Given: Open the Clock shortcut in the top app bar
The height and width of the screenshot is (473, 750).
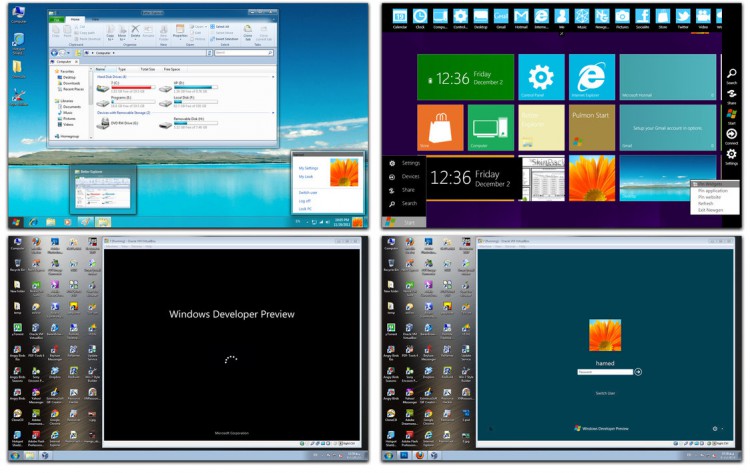Looking at the screenshot, I should [420, 16].
